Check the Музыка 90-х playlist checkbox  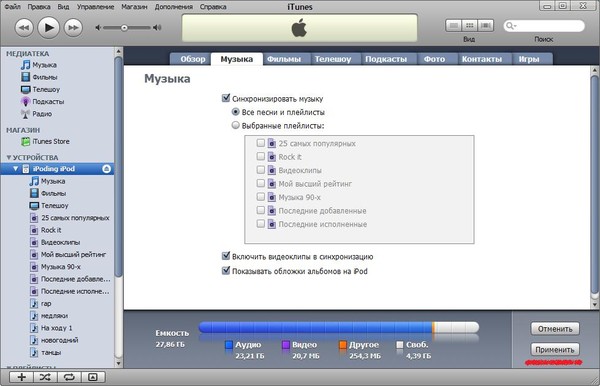(x=261, y=197)
